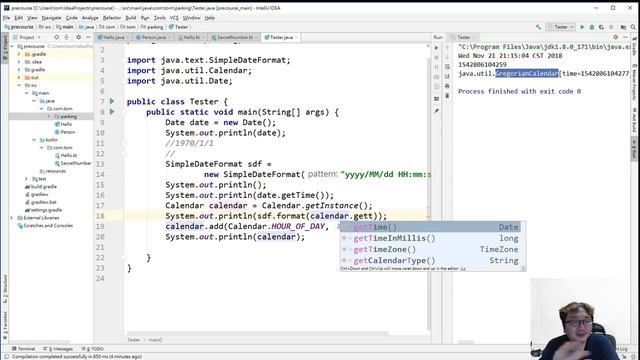The height and width of the screenshot is (360, 640).
Task: Select getTimeInMillis() completion suggestion
Action: pyautogui.click(x=433, y=238)
